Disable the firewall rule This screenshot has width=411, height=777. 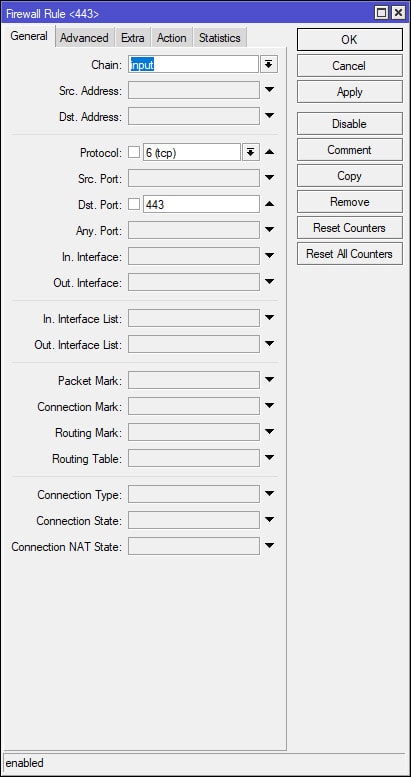[x=350, y=124]
